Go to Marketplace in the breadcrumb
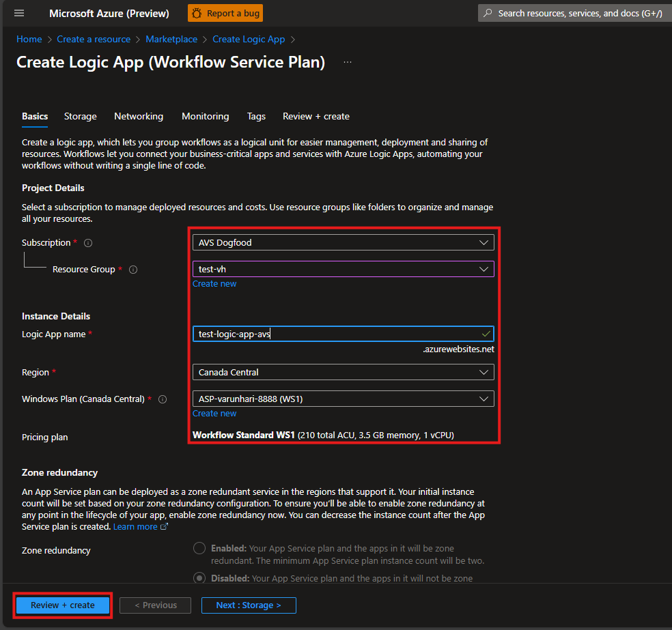The height and width of the screenshot is (630, 672). click(x=171, y=40)
